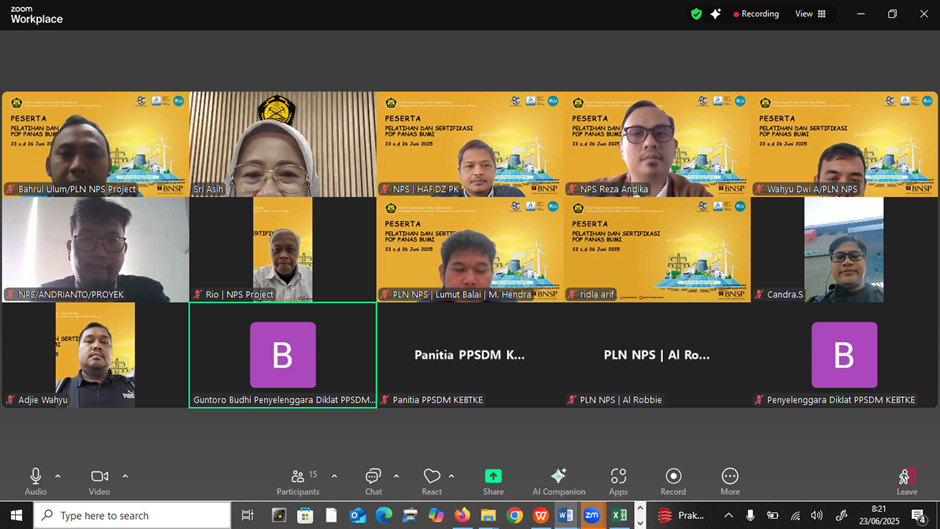This screenshot has width=940, height=529.
Task: Open the More options menu
Action: pyautogui.click(x=730, y=482)
